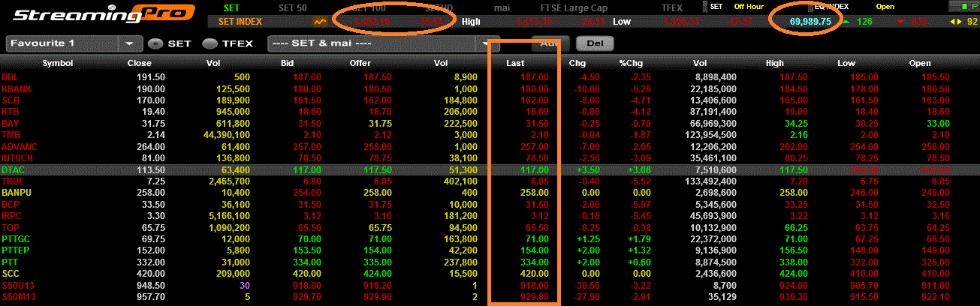
Task: Select the highlighted DTAC symbol row
Action: [x=490, y=170]
